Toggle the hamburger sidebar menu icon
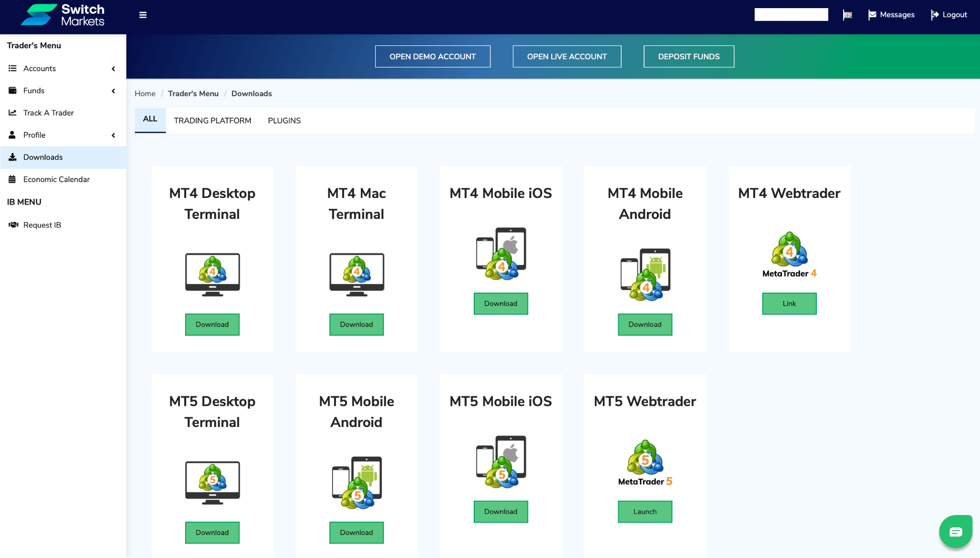This screenshot has height=558, width=980. pyautogui.click(x=143, y=15)
